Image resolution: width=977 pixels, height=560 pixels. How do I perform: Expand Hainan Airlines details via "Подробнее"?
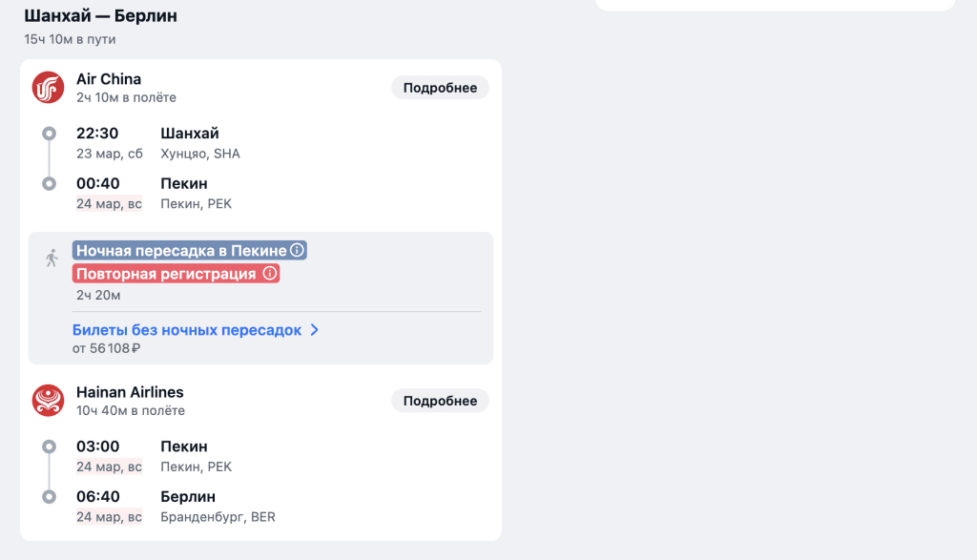click(439, 400)
